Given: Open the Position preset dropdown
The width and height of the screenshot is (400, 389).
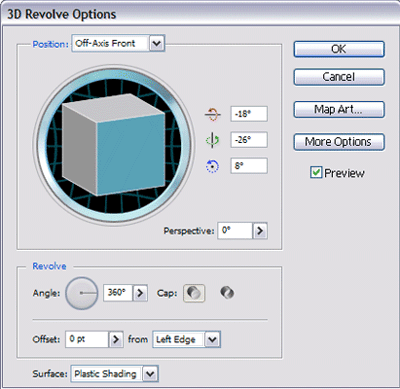Looking at the screenshot, I should point(157,44).
